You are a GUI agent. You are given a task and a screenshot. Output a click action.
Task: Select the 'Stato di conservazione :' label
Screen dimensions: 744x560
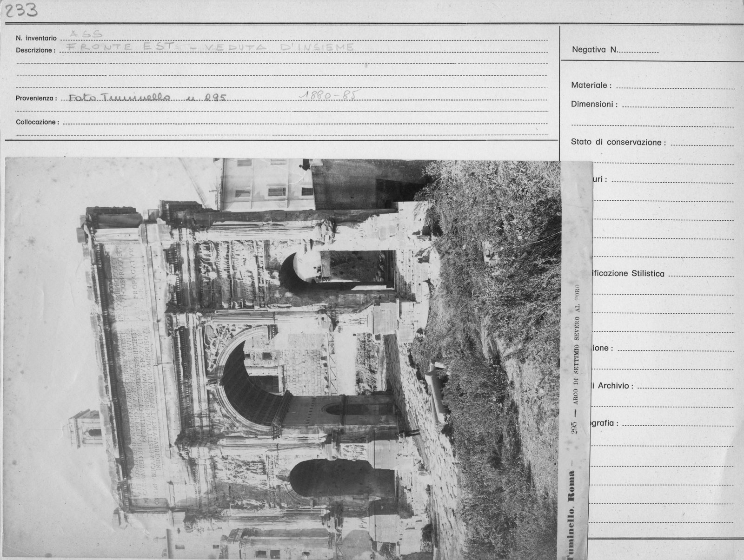pos(618,142)
